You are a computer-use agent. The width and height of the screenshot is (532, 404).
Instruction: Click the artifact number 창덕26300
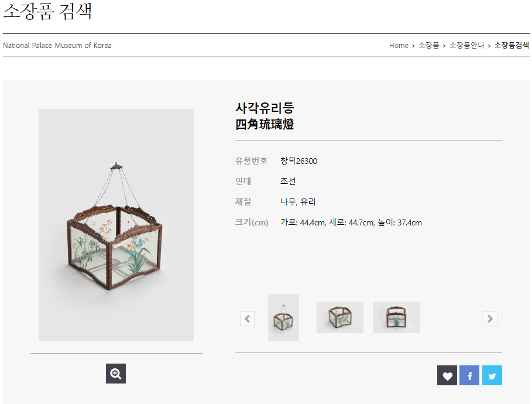tap(298, 161)
